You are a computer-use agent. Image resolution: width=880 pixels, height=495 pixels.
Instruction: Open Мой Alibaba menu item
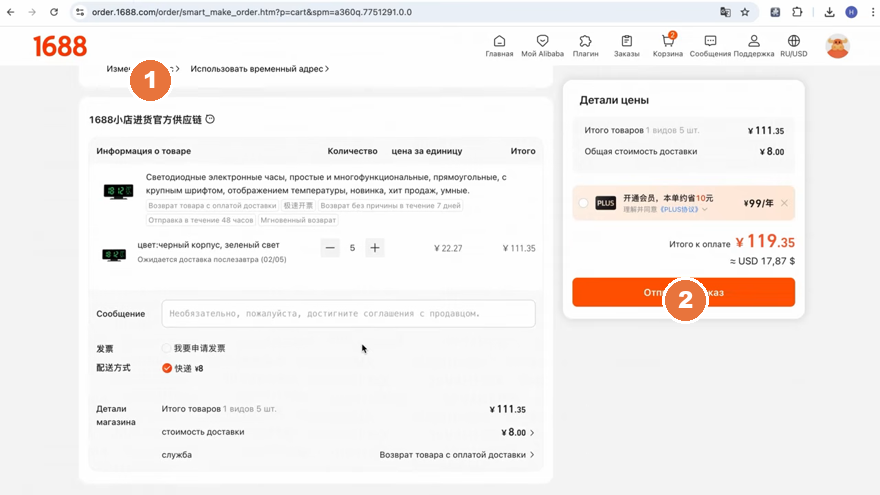coord(542,46)
